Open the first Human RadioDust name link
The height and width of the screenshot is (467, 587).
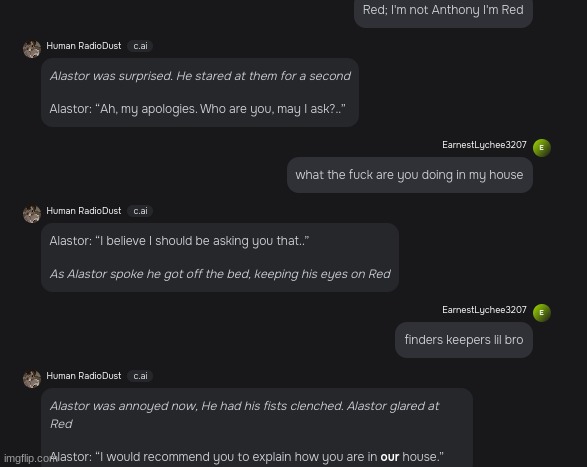(x=83, y=46)
